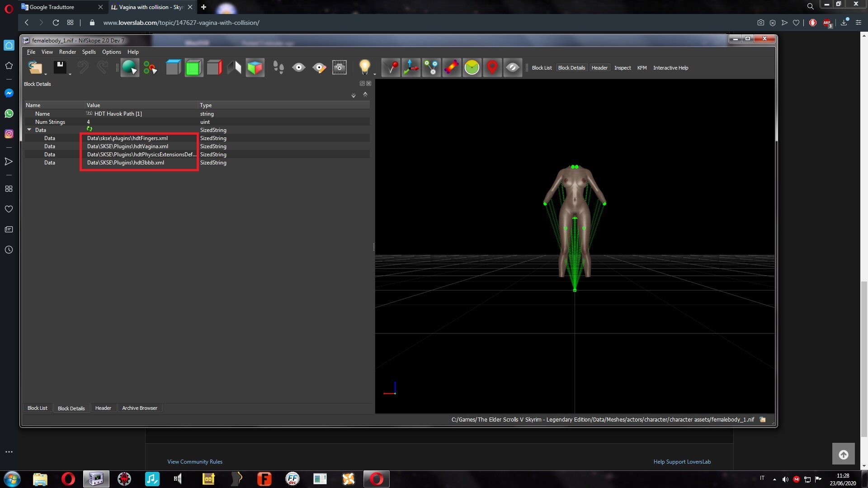Toggle the red pin vertex display button
This screenshot has height=488, width=868.
coord(391,68)
